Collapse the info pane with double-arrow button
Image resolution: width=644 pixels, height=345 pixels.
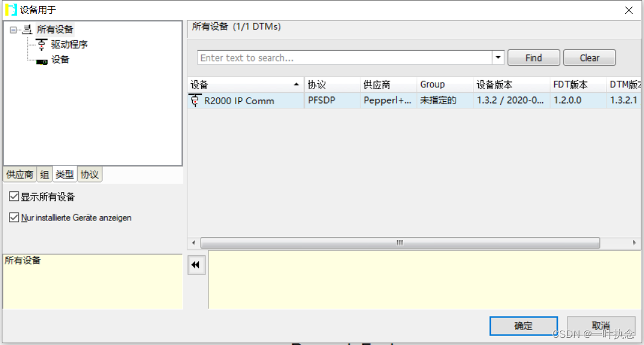tap(196, 266)
